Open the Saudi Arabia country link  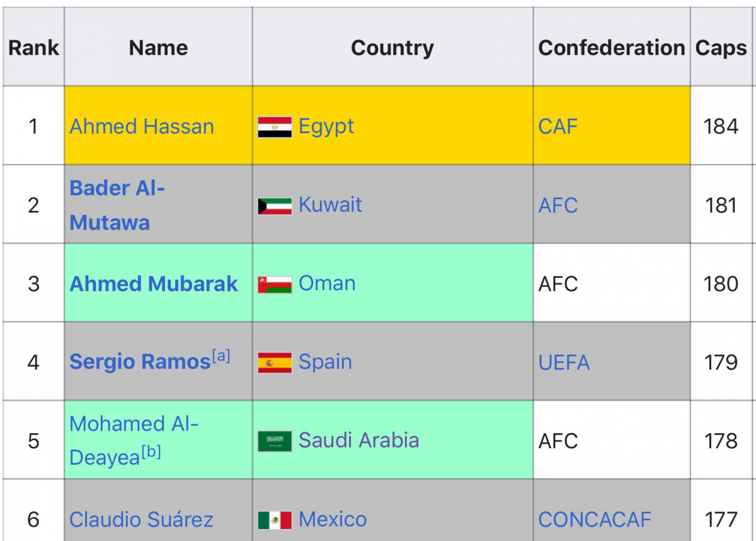(358, 441)
